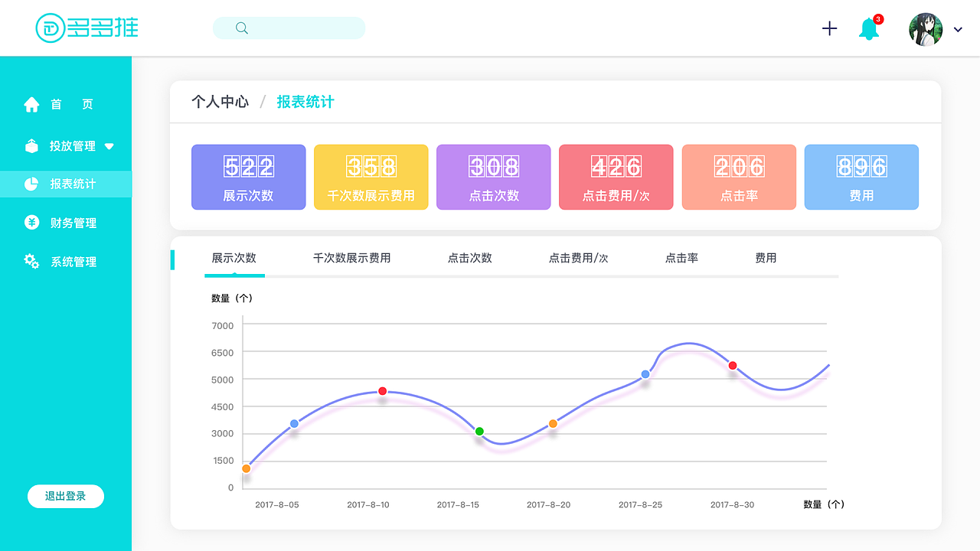
Task: Click the home icon beside 首页
Action: [x=31, y=104]
